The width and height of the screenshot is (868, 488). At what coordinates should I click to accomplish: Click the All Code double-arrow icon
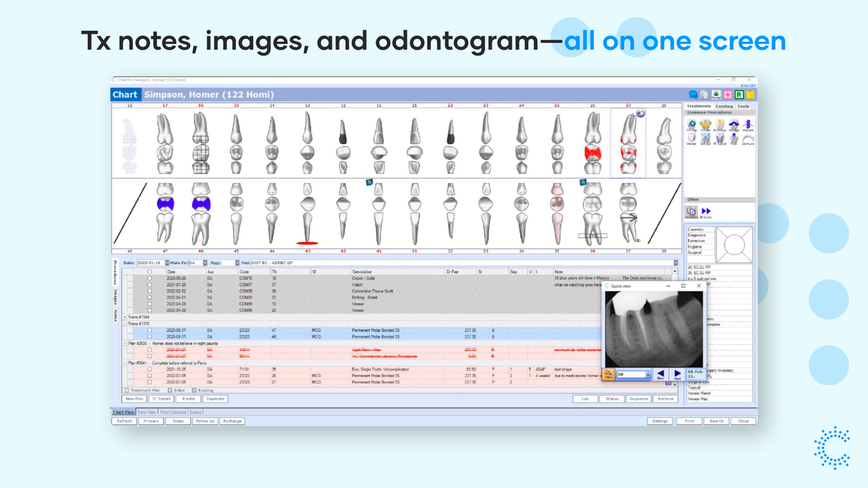click(706, 211)
